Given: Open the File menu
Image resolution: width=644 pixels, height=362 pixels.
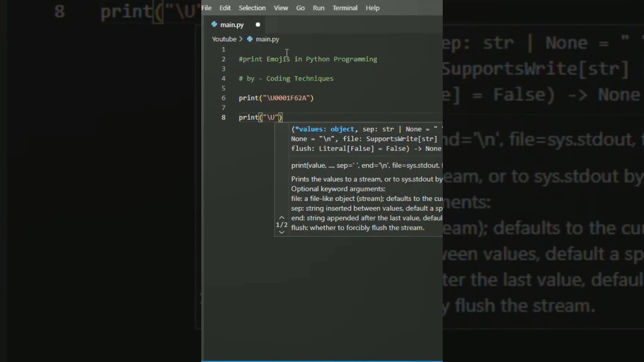Looking at the screenshot, I should (x=206, y=8).
